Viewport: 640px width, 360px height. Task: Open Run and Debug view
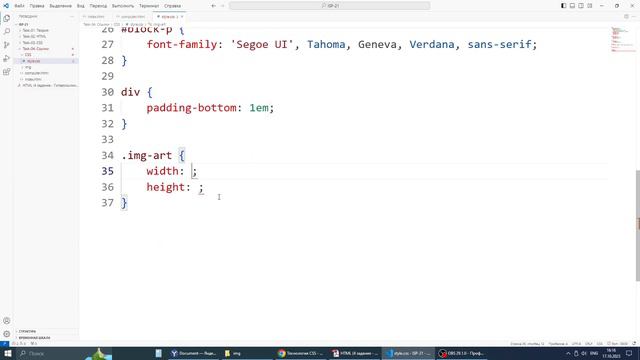pyautogui.click(x=7, y=58)
